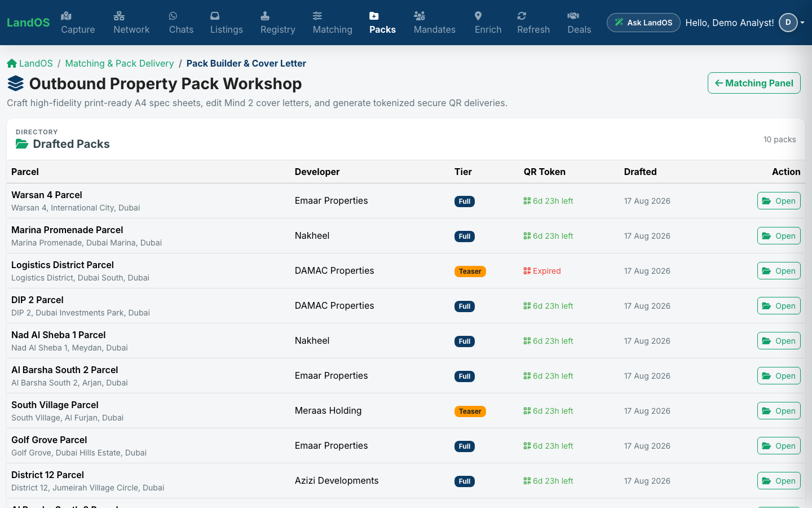The height and width of the screenshot is (508, 812).
Task: Click QR icon in Marina Promenade row
Action: pyautogui.click(x=527, y=236)
